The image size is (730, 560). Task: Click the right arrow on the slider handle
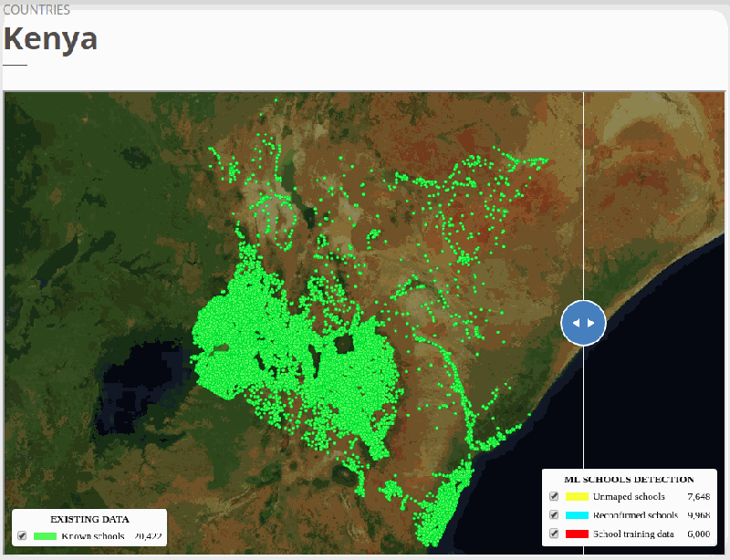590,323
